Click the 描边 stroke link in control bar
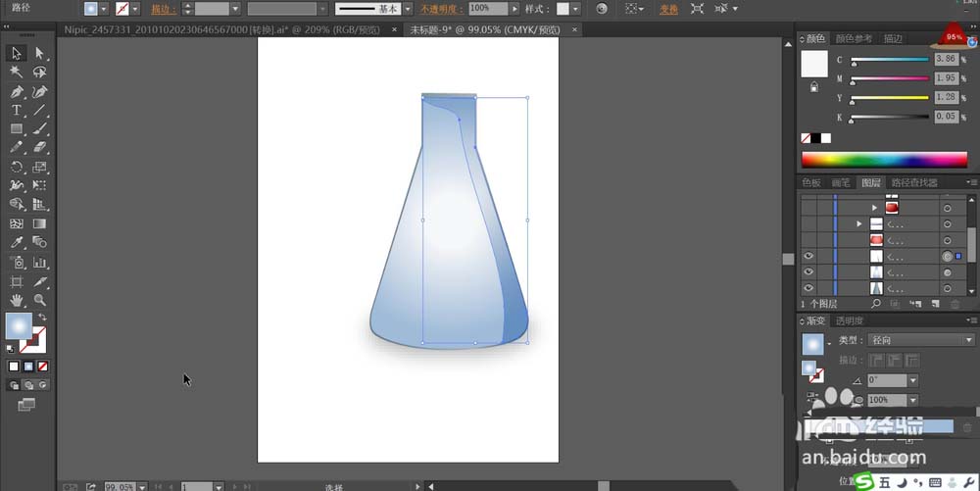 (x=163, y=10)
